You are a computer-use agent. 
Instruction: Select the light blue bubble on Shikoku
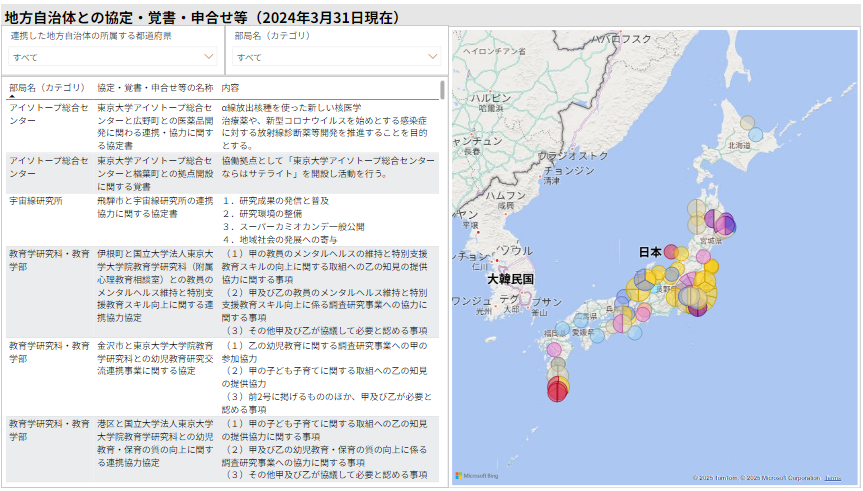coord(598,336)
